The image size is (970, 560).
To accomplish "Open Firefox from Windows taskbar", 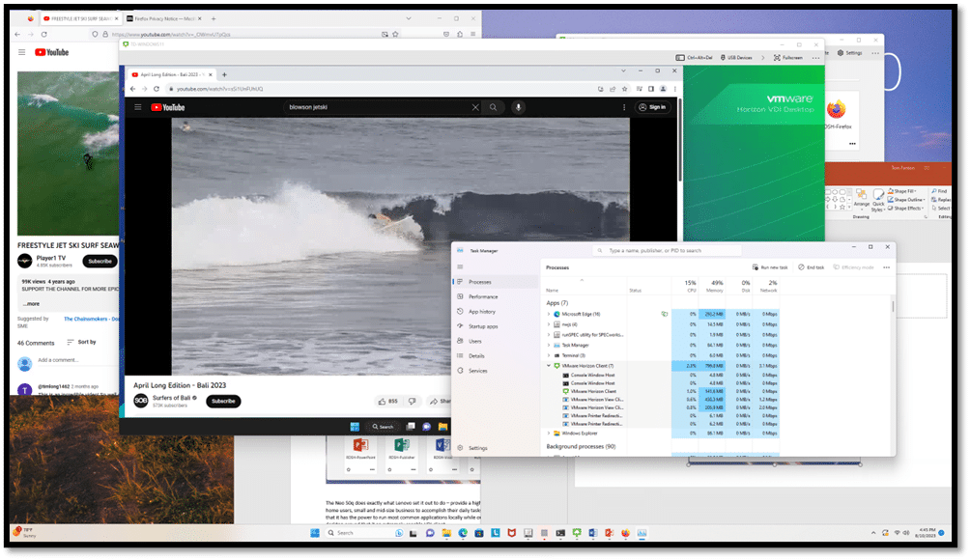I will coord(625,533).
